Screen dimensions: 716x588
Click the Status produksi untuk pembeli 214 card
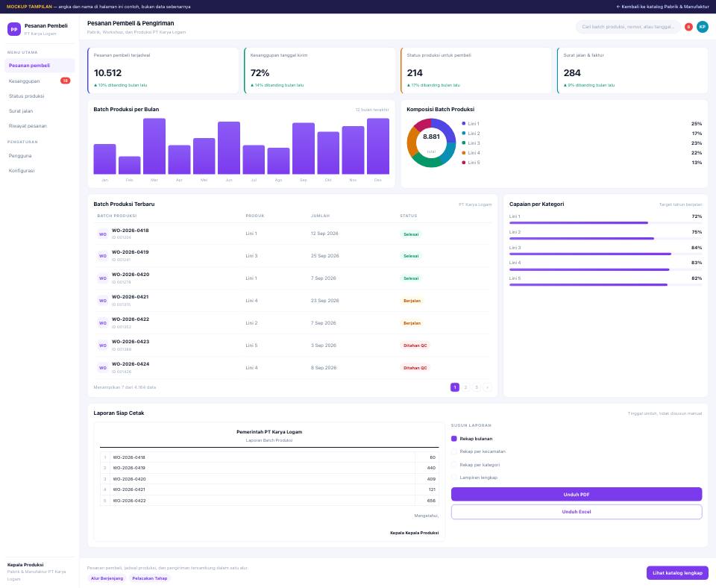click(477, 70)
